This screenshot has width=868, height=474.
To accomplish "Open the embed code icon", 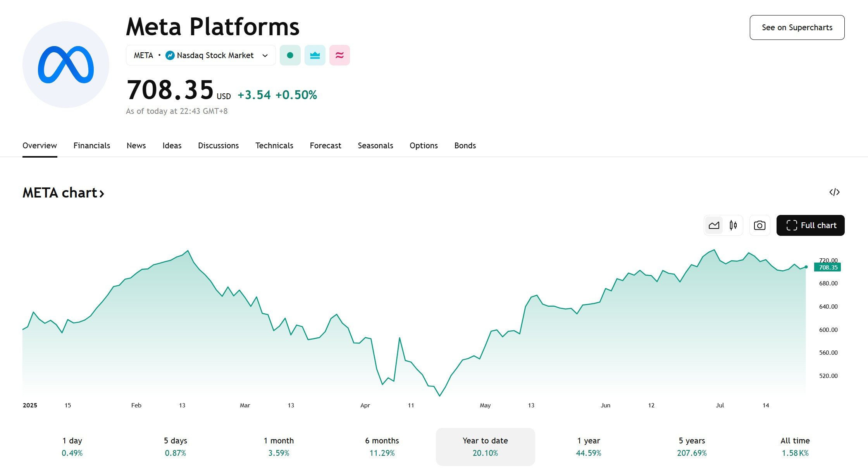I will pyautogui.click(x=834, y=192).
